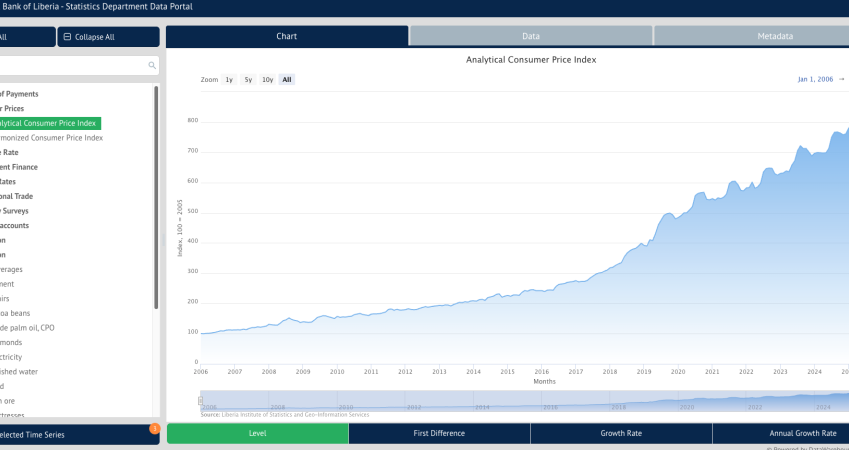Expand the Balance of Payments category
The height and width of the screenshot is (450, 849).
click(19, 94)
